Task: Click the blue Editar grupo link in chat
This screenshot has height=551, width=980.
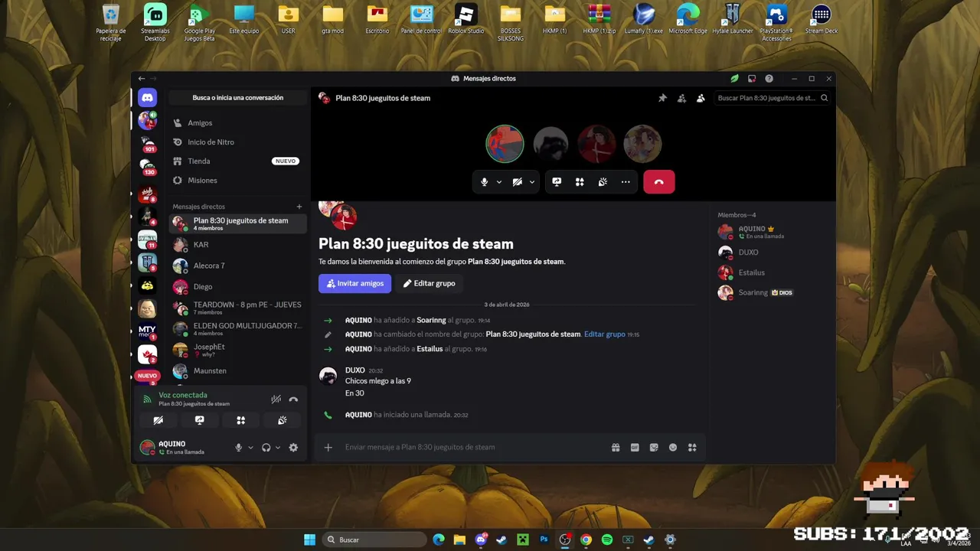Action: pos(604,334)
